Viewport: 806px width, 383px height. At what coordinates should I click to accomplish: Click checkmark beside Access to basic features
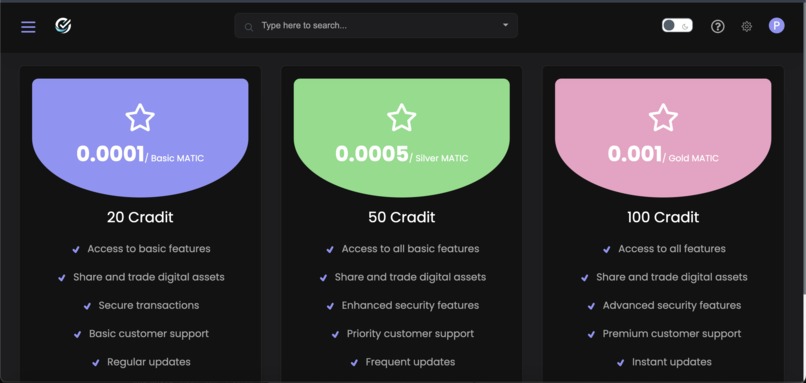coord(76,250)
